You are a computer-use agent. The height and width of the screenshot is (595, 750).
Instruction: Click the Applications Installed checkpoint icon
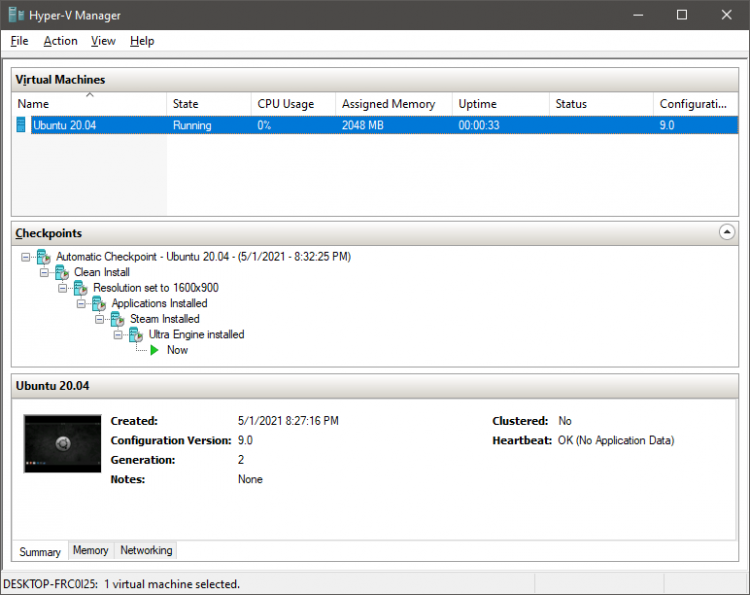[x=99, y=304]
